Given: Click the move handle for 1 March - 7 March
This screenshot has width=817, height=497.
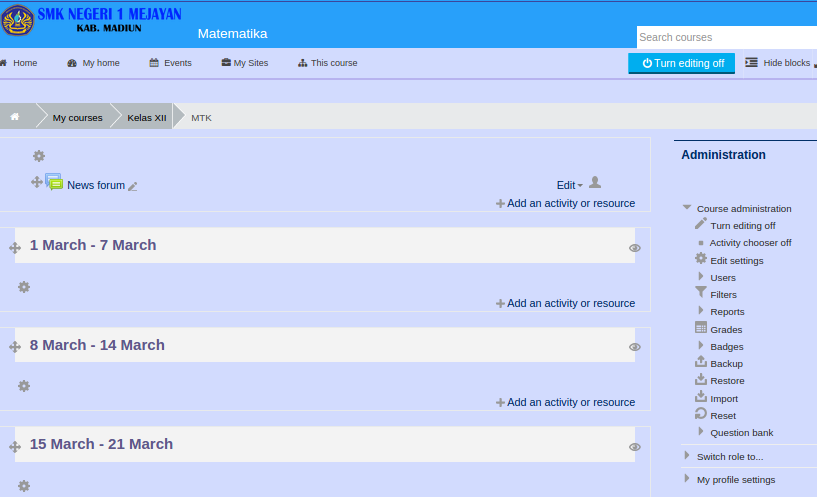Looking at the screenshot, I should pyautogui.click(x=15, y=248).
